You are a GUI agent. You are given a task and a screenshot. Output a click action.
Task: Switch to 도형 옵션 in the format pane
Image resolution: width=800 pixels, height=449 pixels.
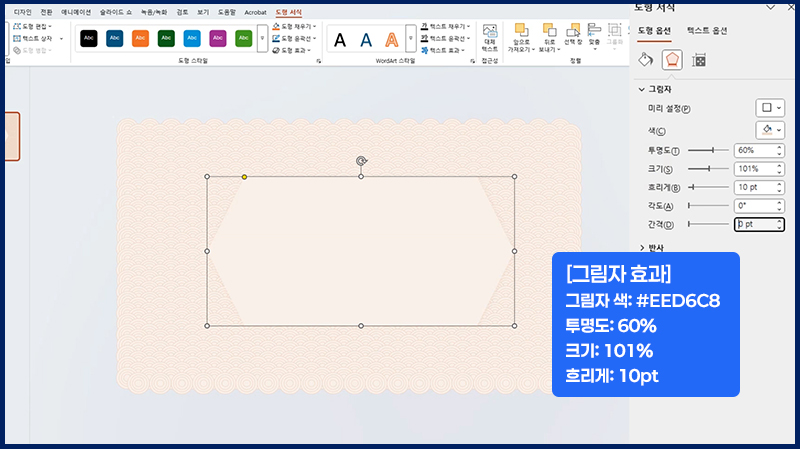coord(654,31)
